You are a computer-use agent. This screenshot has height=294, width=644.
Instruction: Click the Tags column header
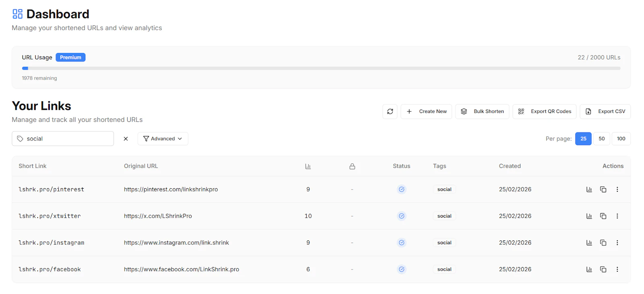tap(440, 166)
